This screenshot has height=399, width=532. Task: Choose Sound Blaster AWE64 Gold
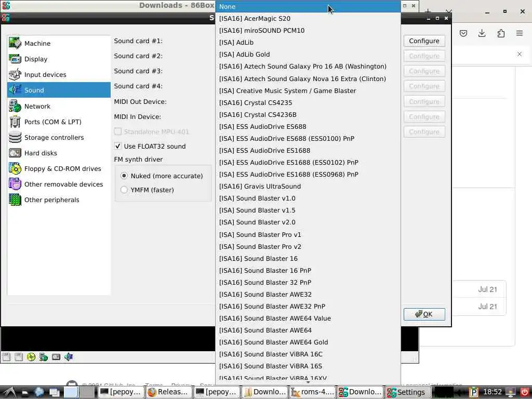click(308, 342)
